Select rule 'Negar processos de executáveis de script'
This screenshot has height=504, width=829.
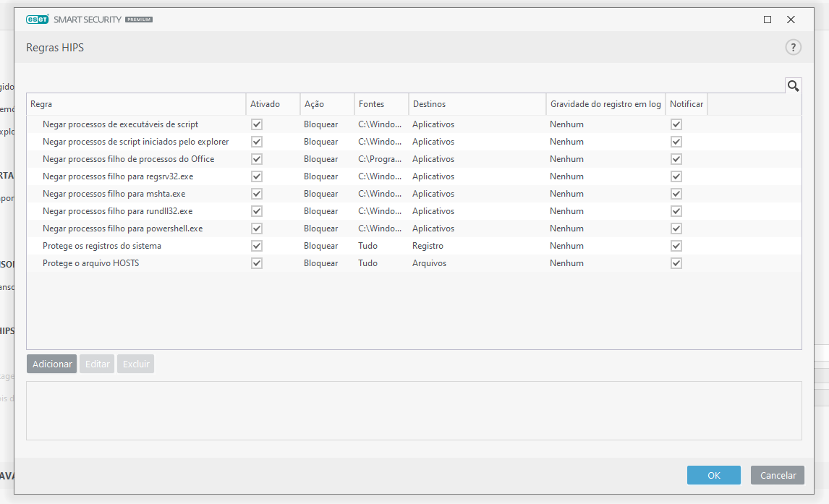pos(120,124)
